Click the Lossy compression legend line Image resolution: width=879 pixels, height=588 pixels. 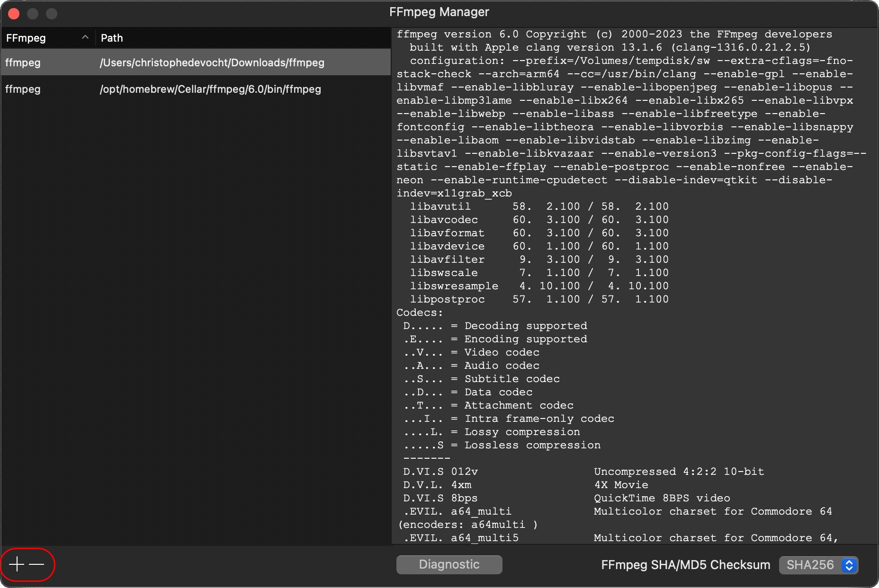coord(492,432)
